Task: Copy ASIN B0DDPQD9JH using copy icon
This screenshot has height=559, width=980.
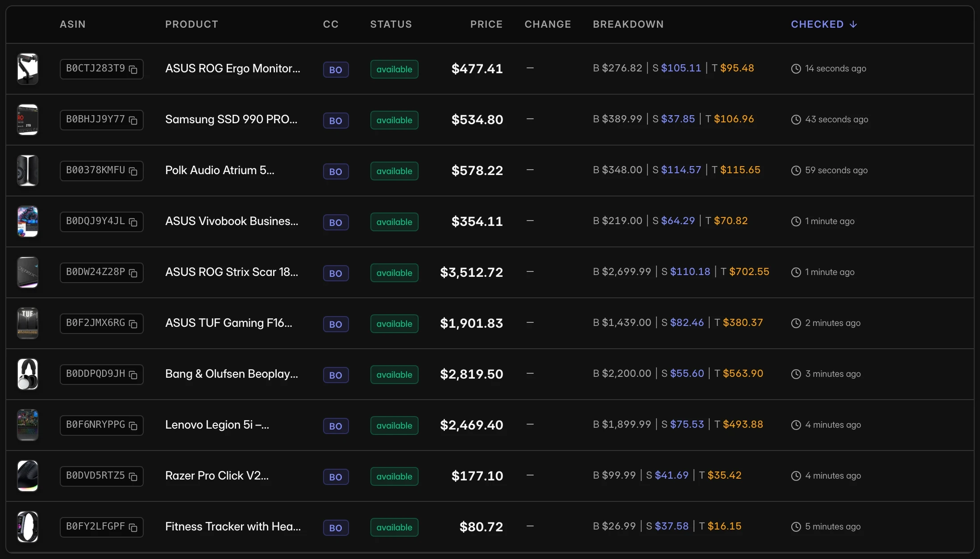Action: 133,375
